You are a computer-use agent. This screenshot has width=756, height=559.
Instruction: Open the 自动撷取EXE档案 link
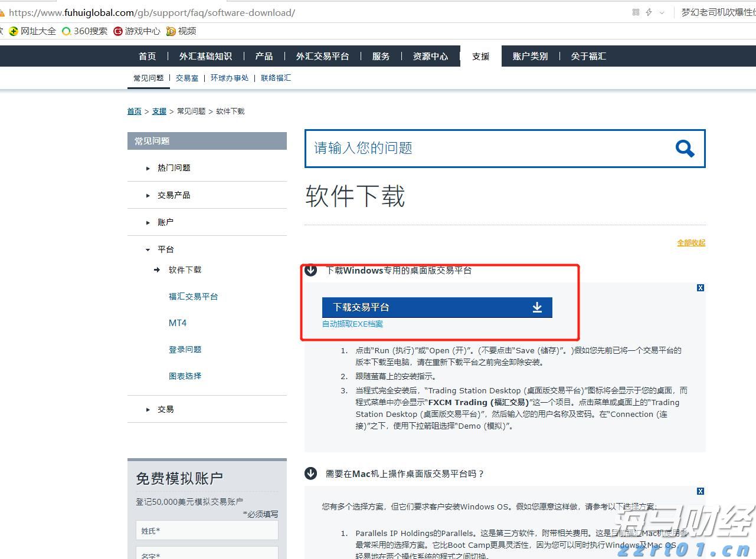pos(352,324)
